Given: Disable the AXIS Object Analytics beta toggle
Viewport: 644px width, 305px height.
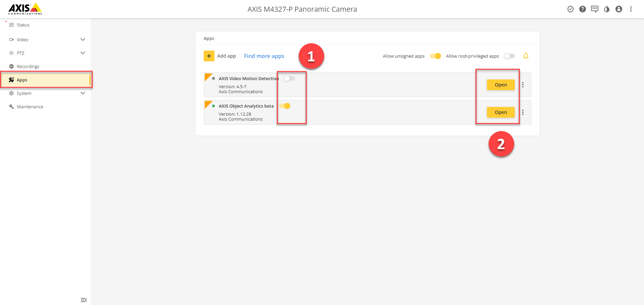Looking at the screenshot, I should 285,106.
